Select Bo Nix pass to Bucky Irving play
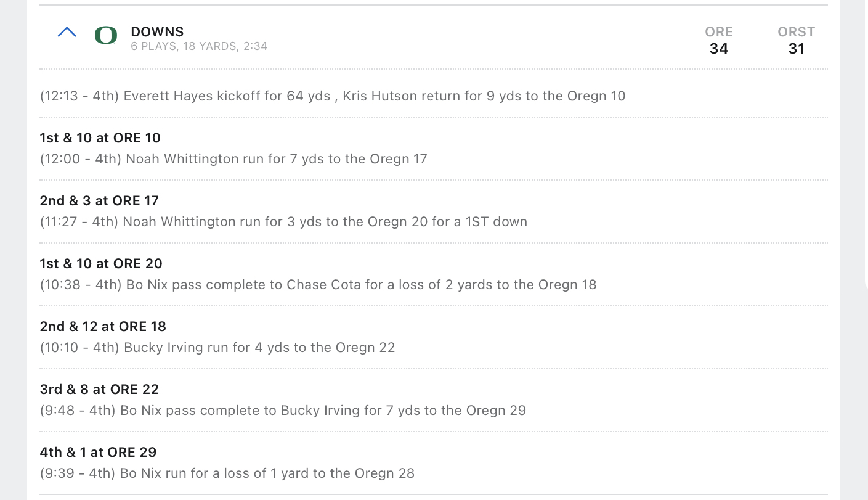 283,411
